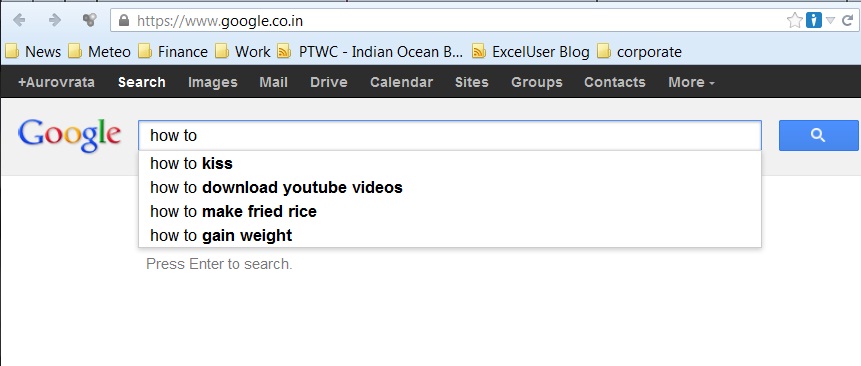
Task: Click the browser forward arrow
Action: 54,20
